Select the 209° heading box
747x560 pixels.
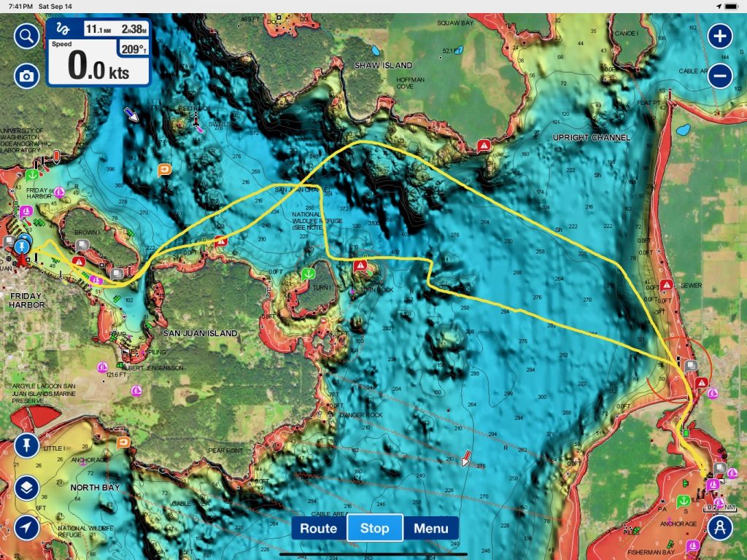[x=133, y=51]
